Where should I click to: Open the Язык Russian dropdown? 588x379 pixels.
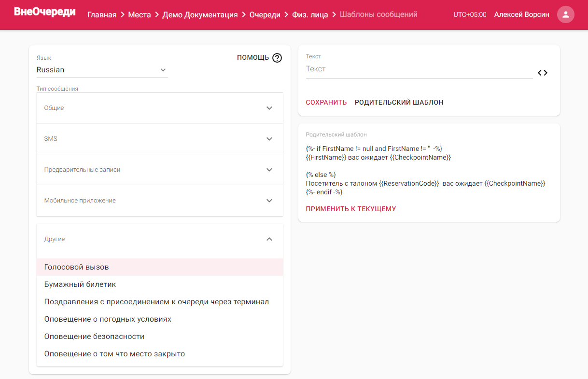102,70
